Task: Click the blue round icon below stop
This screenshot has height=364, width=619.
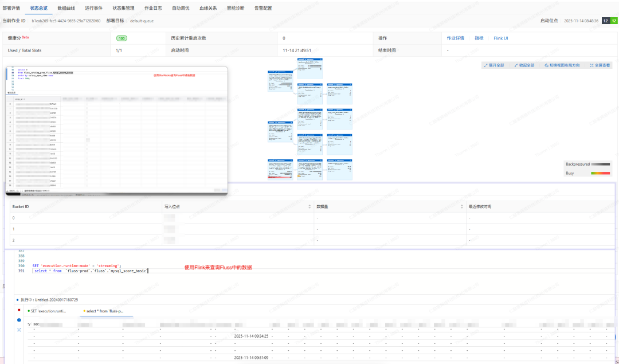Action: pos(19,320)
